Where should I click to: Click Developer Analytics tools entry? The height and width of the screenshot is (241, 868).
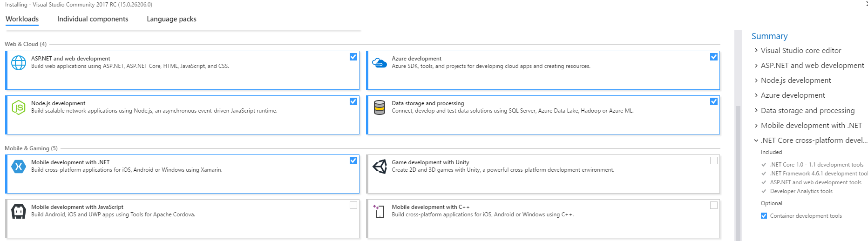[801, 191]
